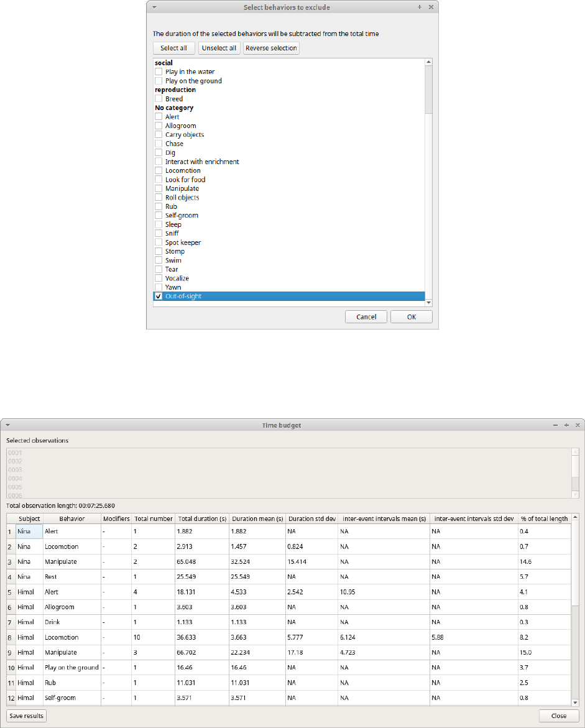Save results in Time budget window
Image resolution: width=585 pixels, height=728 pixels.
[x=27, y=716]
